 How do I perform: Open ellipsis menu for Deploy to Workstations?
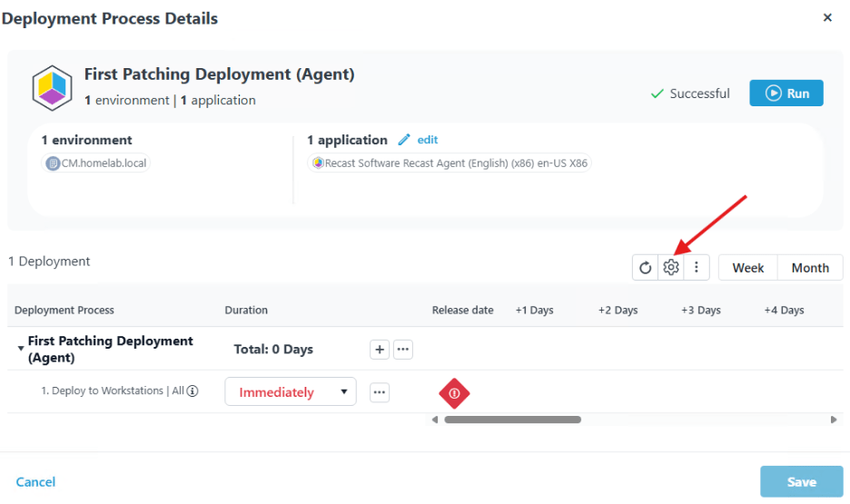pos(380,392)
